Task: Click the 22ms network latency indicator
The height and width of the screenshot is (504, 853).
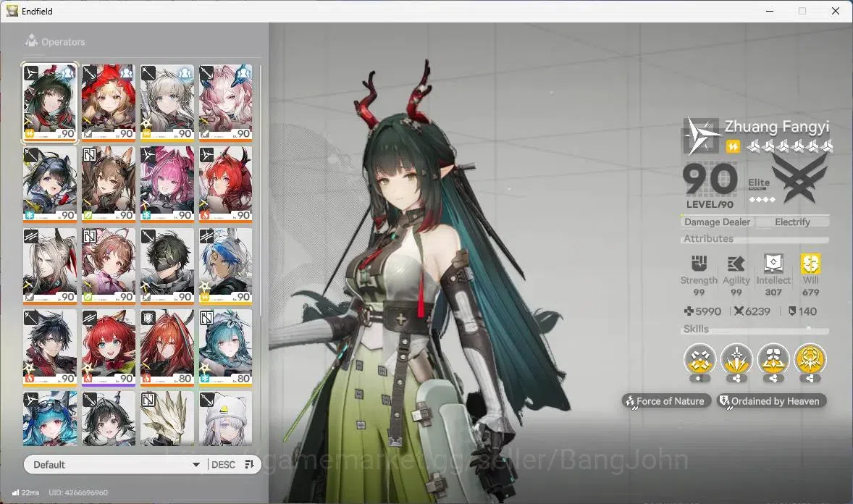Action: pyautogui.click(x=25, y=492)
